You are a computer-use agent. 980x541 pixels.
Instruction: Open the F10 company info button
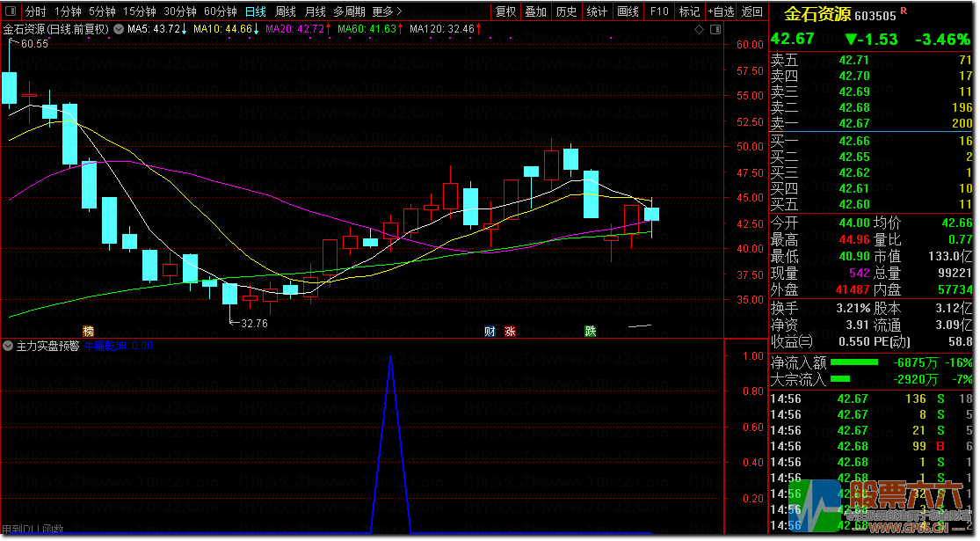658,11
